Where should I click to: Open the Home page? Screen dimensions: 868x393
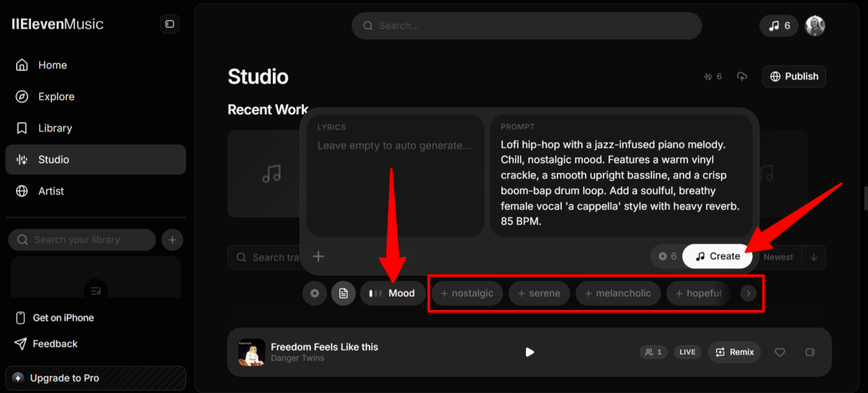coord(95,65)
